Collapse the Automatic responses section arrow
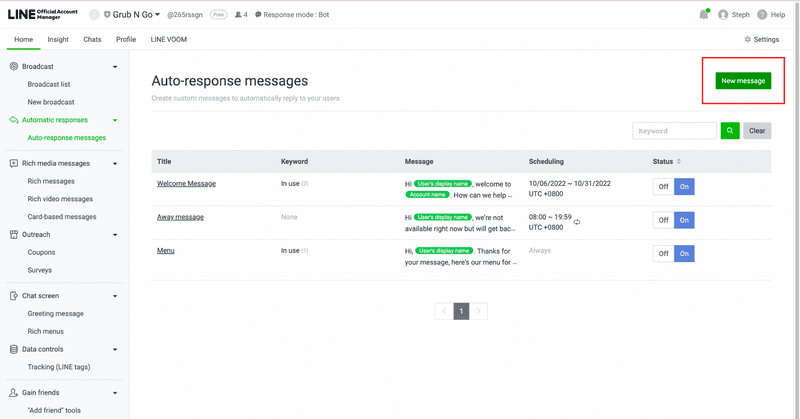The height and width of the screenshot is (419, 800). (x=115, y=120)
